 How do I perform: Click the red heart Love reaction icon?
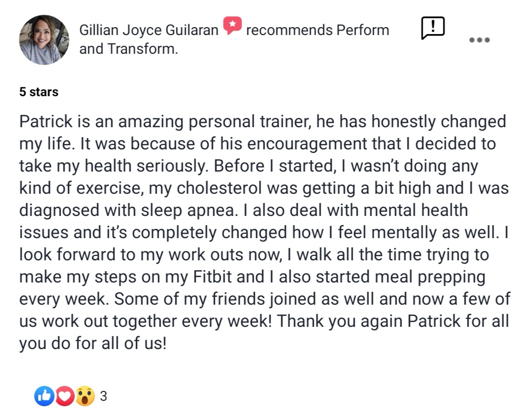65,396
